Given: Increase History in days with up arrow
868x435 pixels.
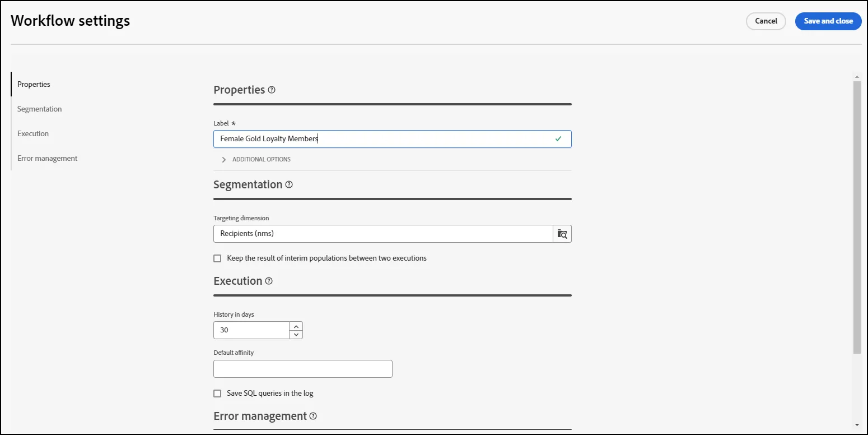Looking at the screenshot, I should point(296,326).
